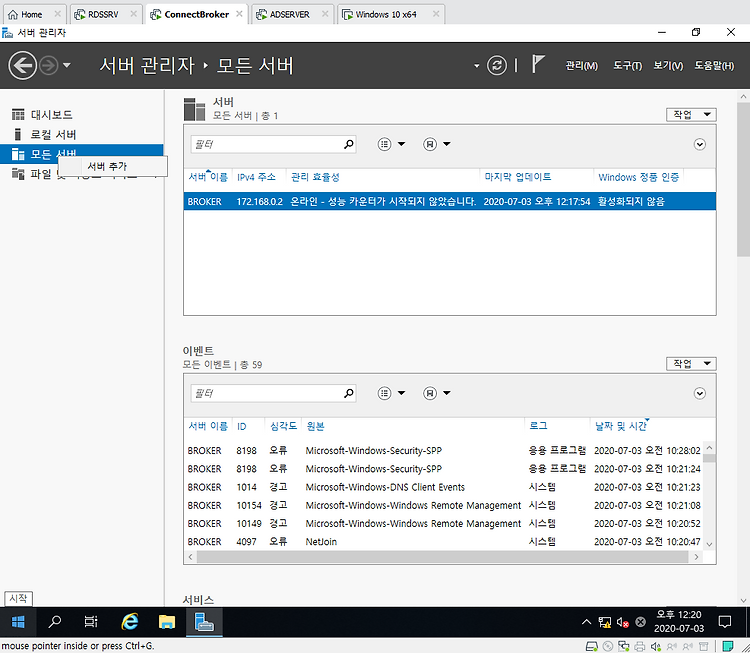The height and width of the screenshot is (653, 750).
Task: Refresh Server Manager with the refresh icon
Action: click(x=496, y=65)
